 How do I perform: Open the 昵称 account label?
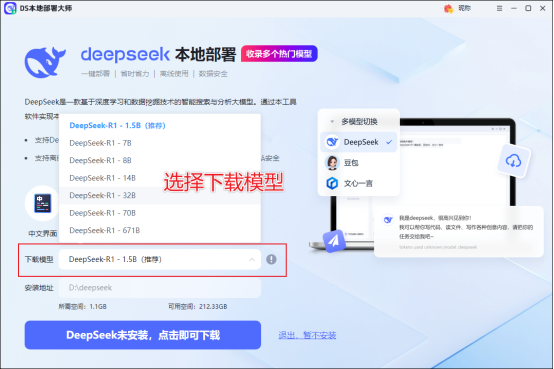click(464, 8)
